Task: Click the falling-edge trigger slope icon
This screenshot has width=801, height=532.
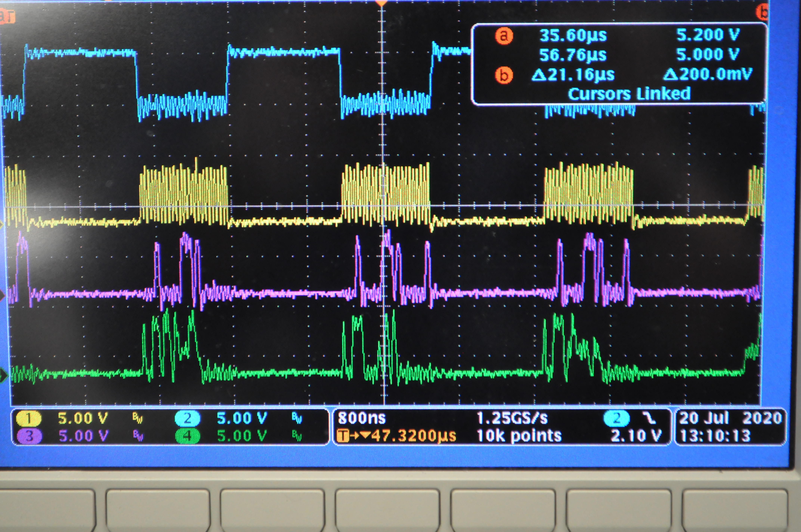Action: pyautogui.click(x=649, y=418)
